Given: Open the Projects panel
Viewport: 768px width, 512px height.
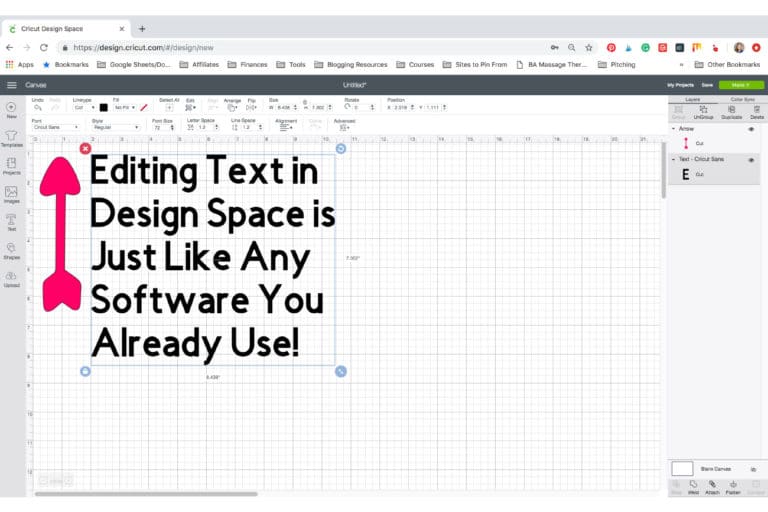Looking at the screenshot, I should pos(11,166).
